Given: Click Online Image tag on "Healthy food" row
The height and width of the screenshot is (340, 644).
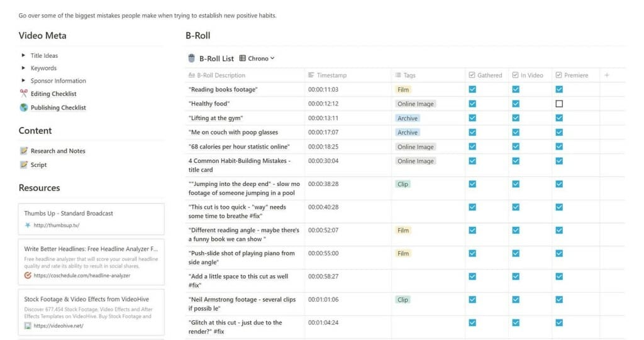Looking at the screenshot, I should pos(415,104).
